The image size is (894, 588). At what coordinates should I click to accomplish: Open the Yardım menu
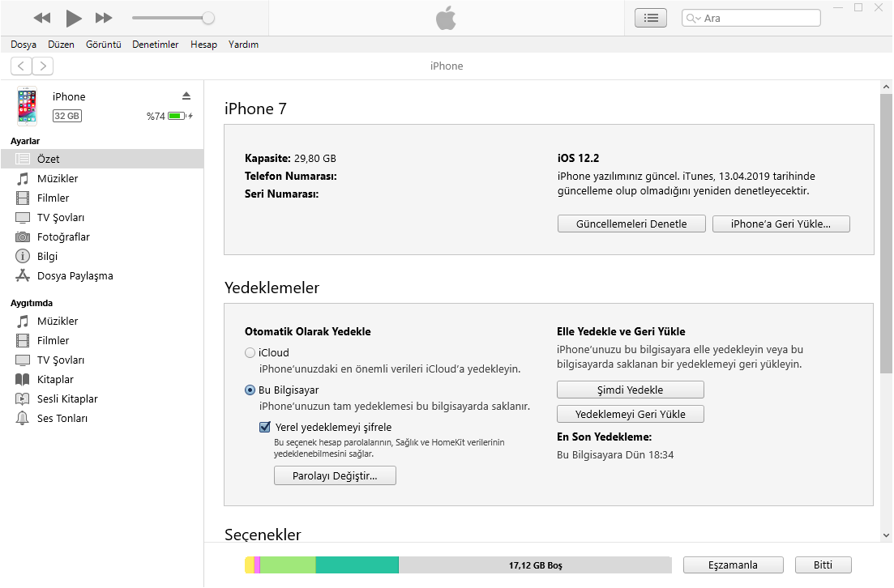(x=243, y=45)
